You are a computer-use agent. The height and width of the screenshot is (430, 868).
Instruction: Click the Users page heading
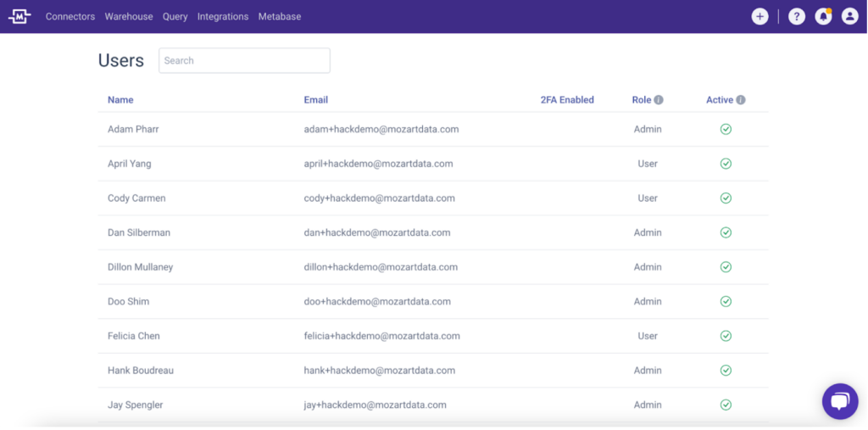120,60
